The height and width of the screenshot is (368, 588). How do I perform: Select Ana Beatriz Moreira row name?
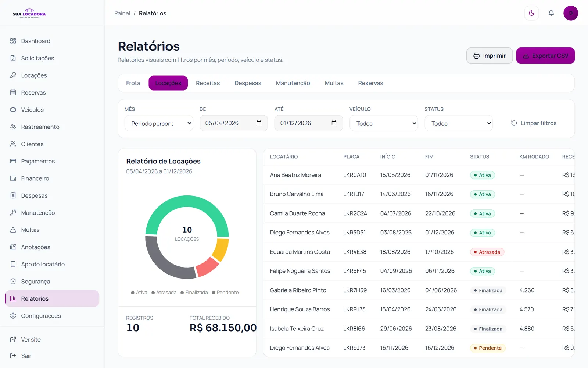[x=295, y=175]
